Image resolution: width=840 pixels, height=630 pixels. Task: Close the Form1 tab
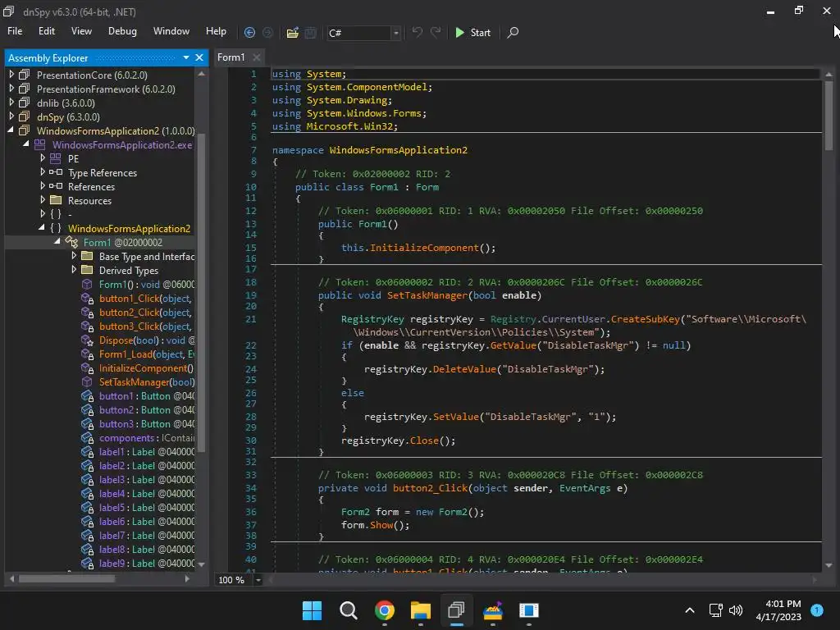pyautogui.click(x=257, y=57)
